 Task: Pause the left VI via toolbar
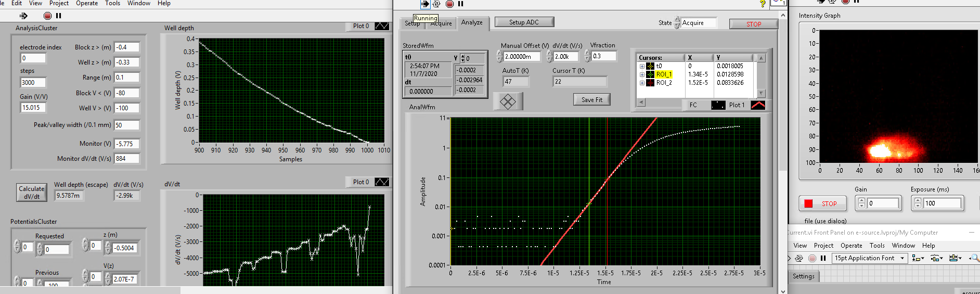click(59, 16)
